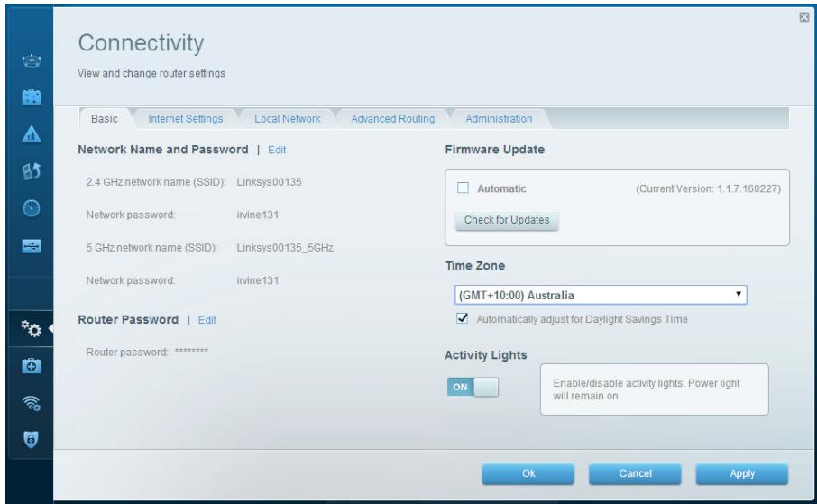Click the Current Version 1.1.7.160227 text

coord(708,188)
